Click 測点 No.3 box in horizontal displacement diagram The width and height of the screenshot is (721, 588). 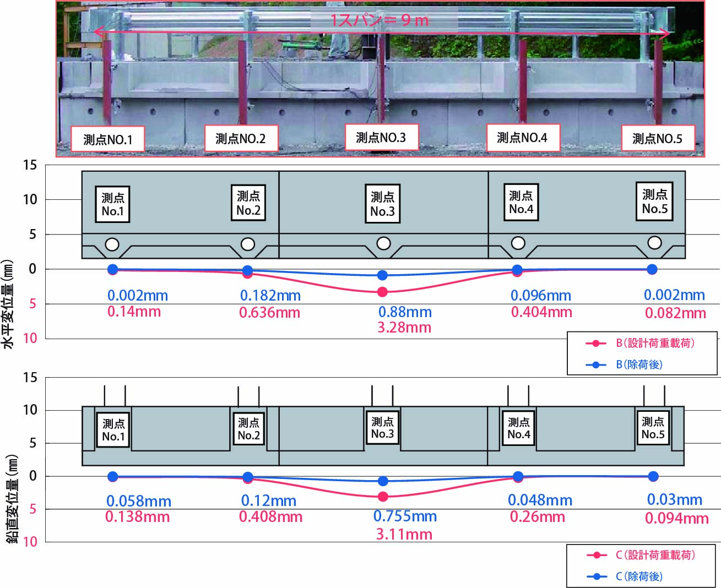382,204
